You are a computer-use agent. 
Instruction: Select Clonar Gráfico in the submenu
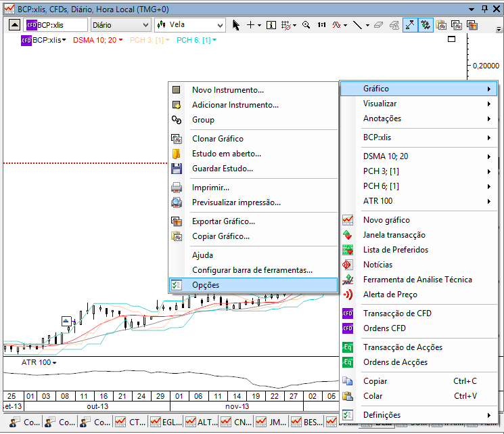coord(253,139)
